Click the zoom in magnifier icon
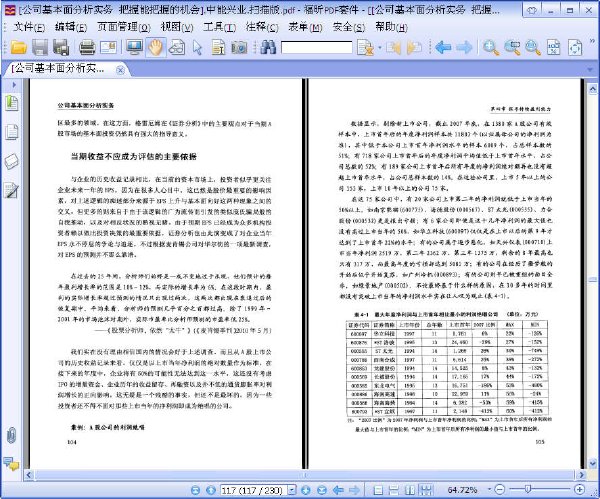Image resolution: width=600 pixels, height=499 pixels. (491, 48)
